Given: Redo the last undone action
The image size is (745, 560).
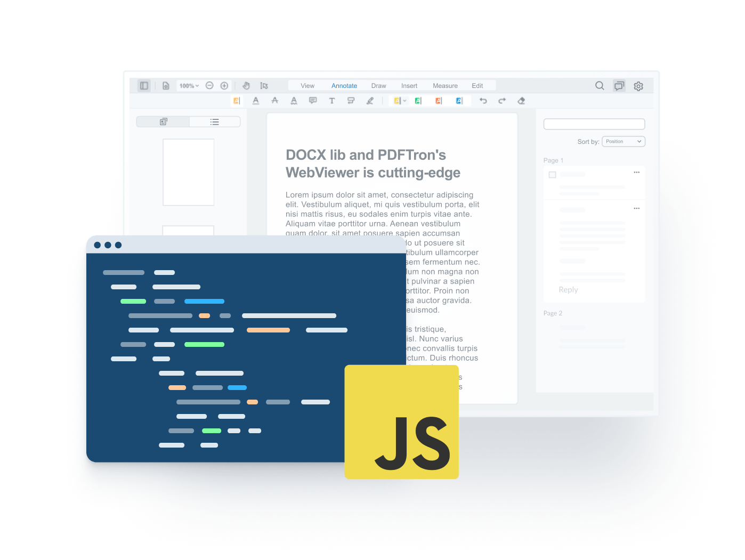Looking at the screenshot, I should click(502, 101).
